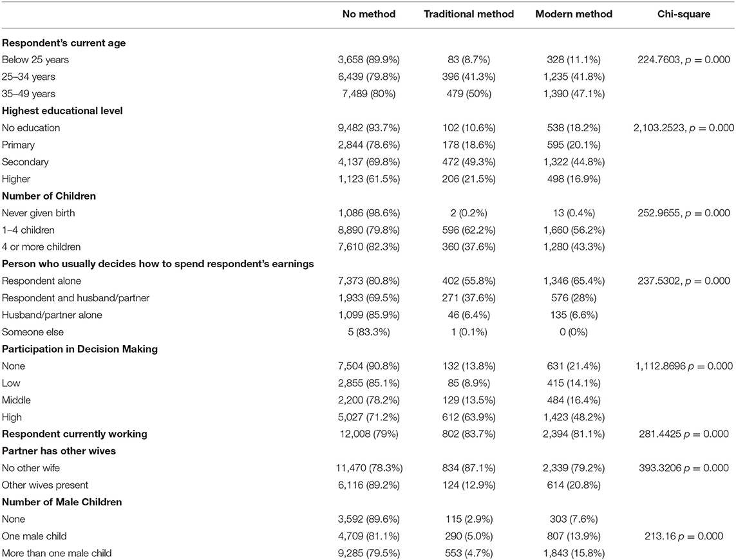The image size is (736, 560).
Task: Click 'Respondent and husband/partner' row label
Action: coord(75,298)
